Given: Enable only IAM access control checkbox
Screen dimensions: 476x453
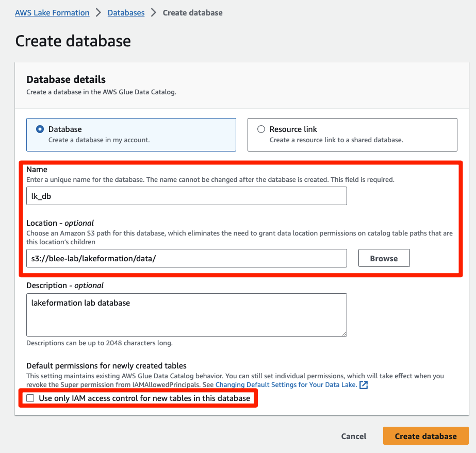Looking at the screenshot, I should 30,398.
